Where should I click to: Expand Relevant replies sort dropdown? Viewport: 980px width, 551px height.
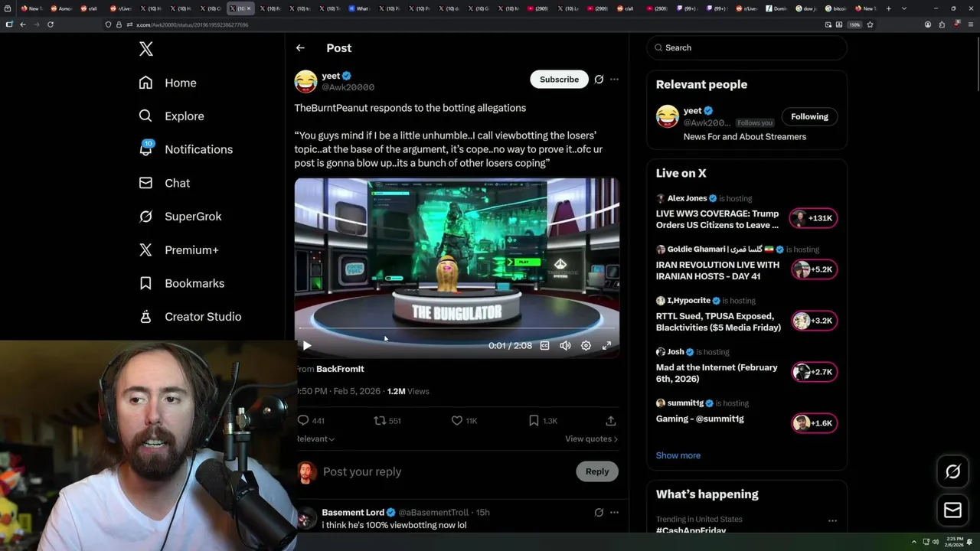pyautogui.click(x=315, y=439)
